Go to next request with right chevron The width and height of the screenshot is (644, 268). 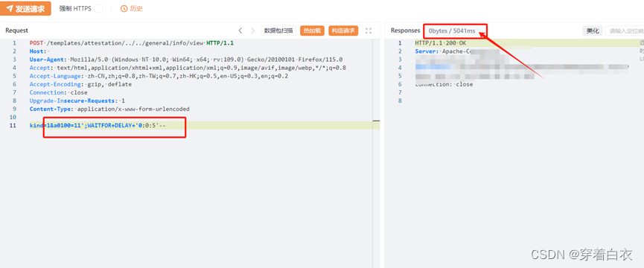coord(252,31)
